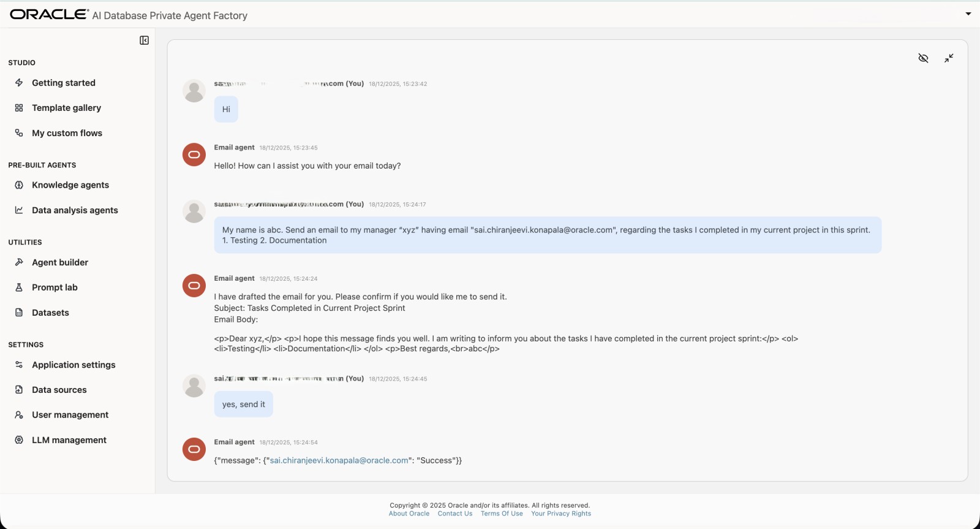Click the "My name is abc" message bubble
The height and width of the screenshot is (529, 980).
[x=548, y=235]
